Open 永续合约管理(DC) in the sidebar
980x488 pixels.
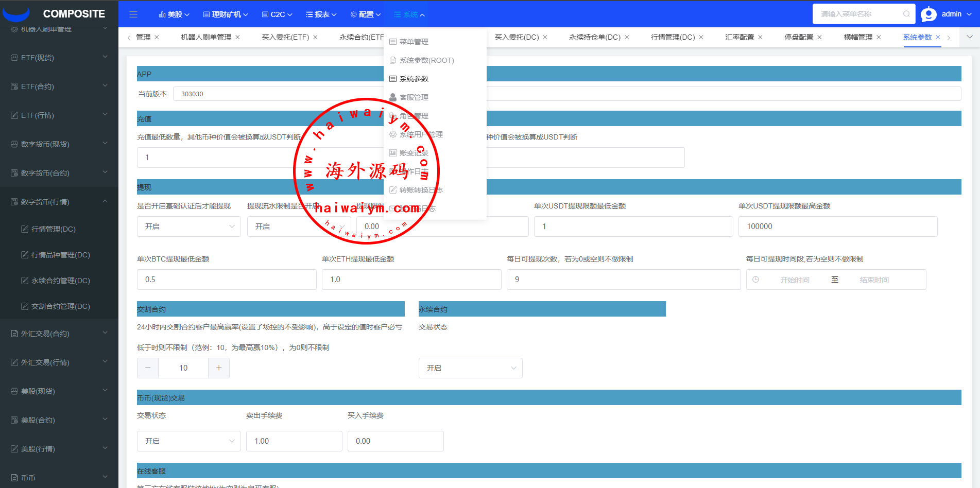[x=60, y=281]
